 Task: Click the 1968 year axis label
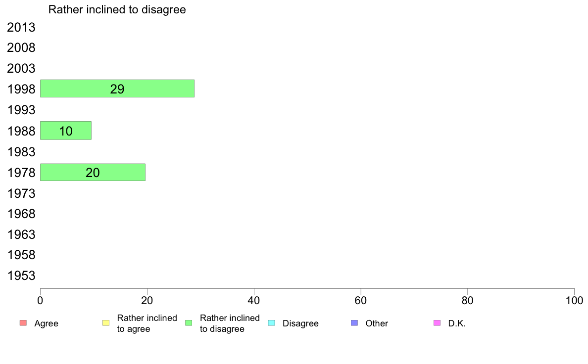21,214
